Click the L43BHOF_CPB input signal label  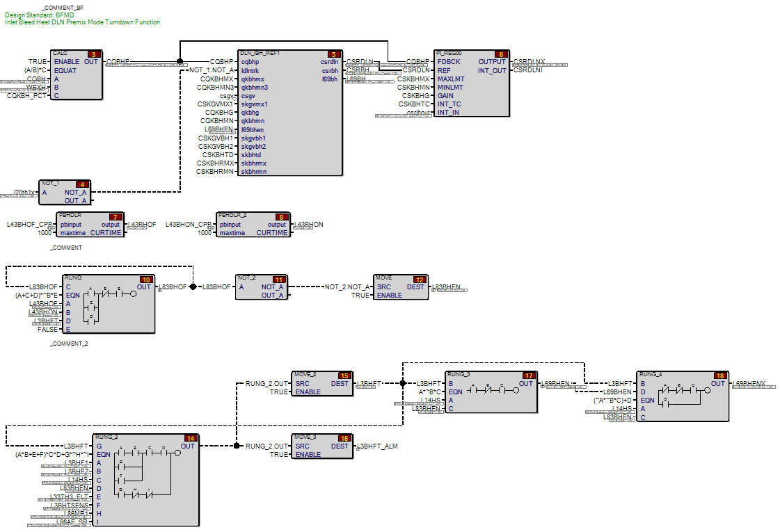(x=30, y=225)
